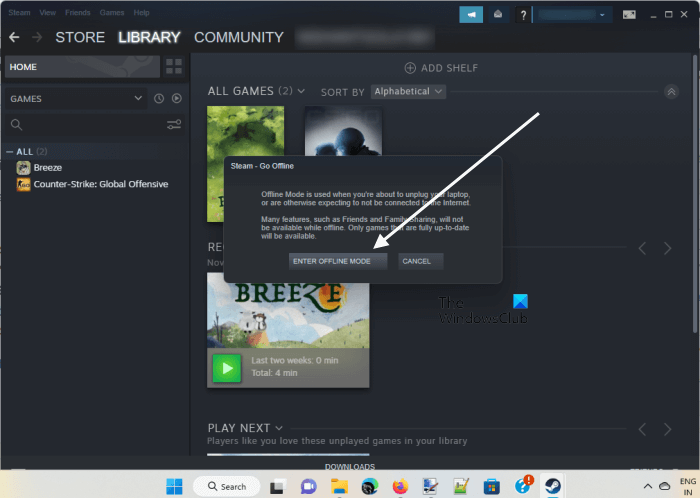
Task: Open advanced filter options icon
Action: click(174, 124)
